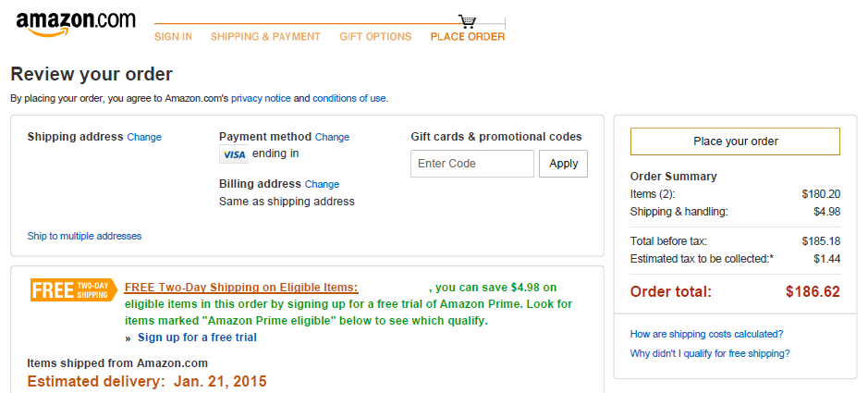Change the billing address
Image resolution: width=868 pixels, height=393 pixels.
click(x=322, y=184)
